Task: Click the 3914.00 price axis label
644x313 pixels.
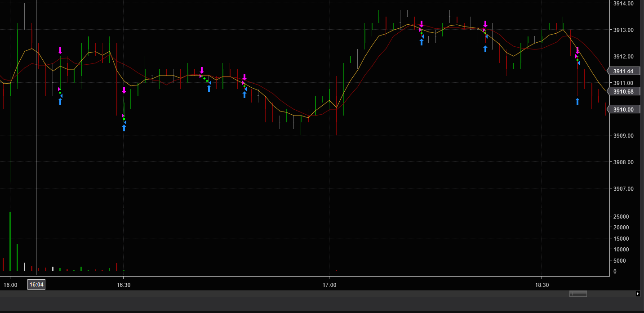Action: [623, 3]
